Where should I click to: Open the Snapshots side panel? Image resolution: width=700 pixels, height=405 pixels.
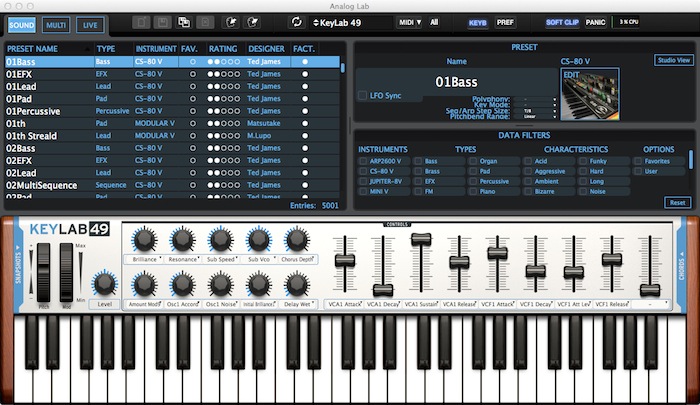[x=18, y=264]
